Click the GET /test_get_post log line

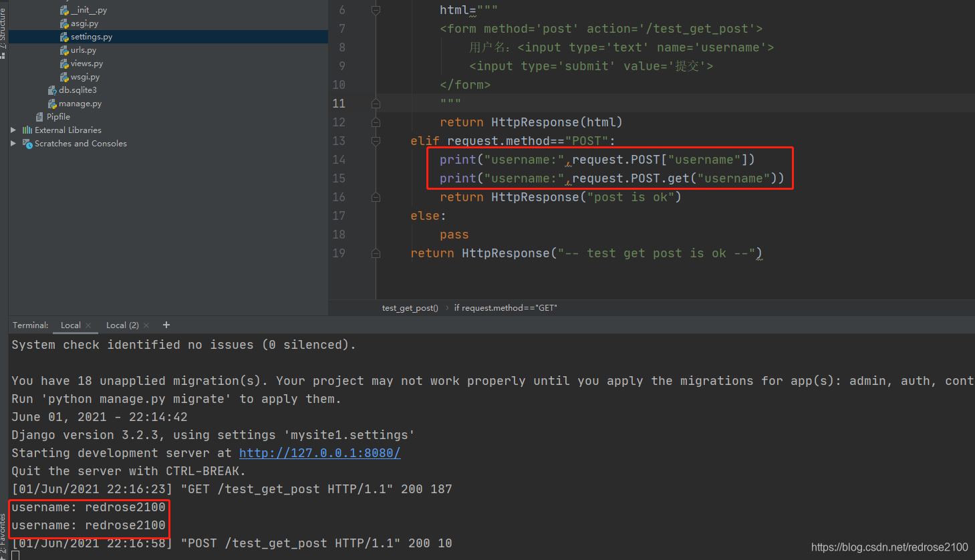click(x=232, y=489)
